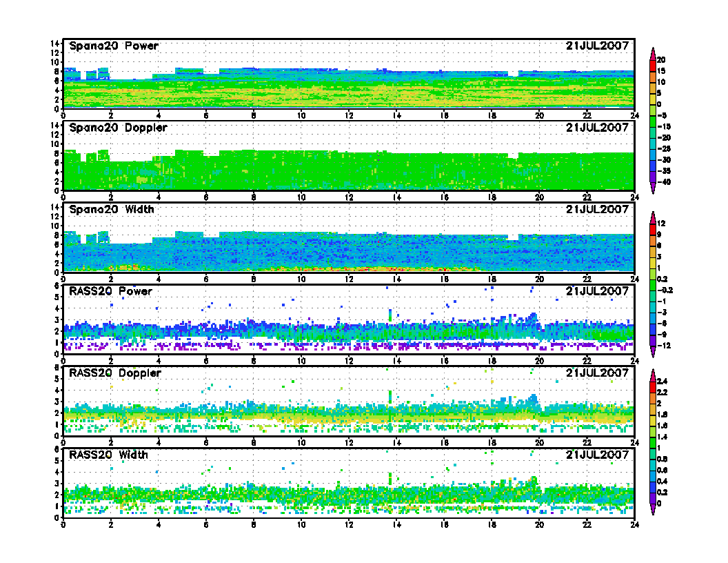
Task: Click the '1.4' label on the bottom colorbar
Action: tap(662, 437)
